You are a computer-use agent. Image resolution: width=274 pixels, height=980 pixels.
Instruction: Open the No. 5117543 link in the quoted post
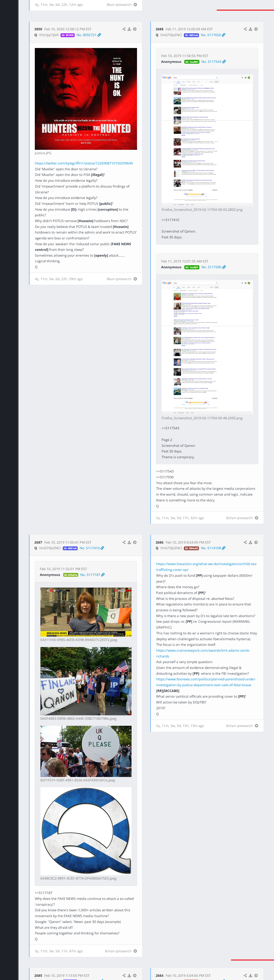(211, 62)
